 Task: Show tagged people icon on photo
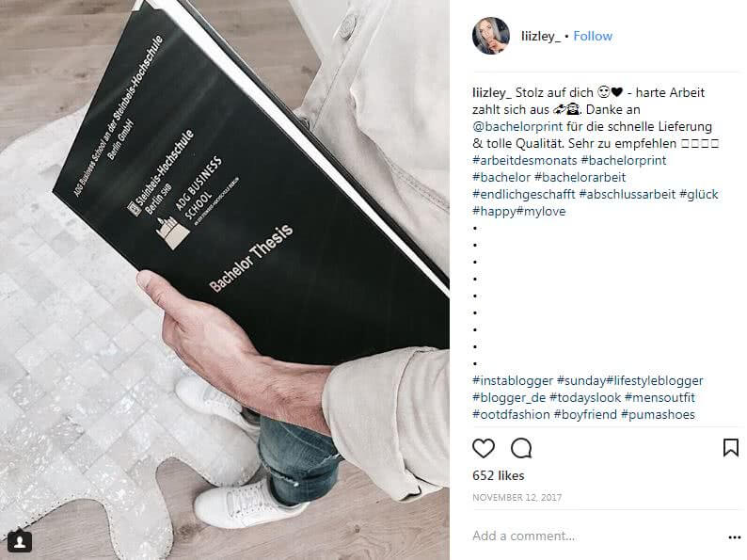click(x=20, y=542)
